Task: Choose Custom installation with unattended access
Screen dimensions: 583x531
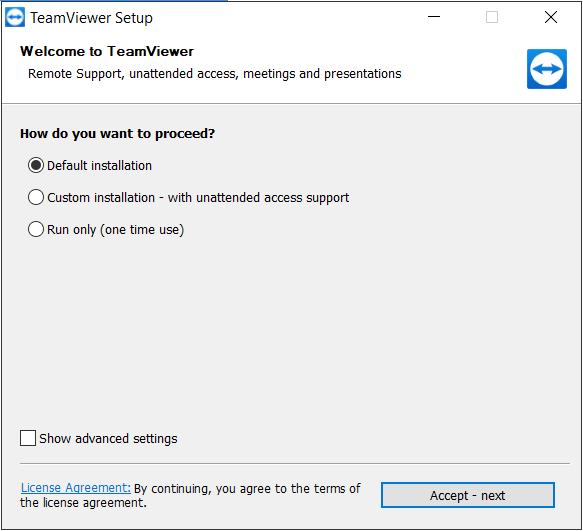Action: (36, 197)
